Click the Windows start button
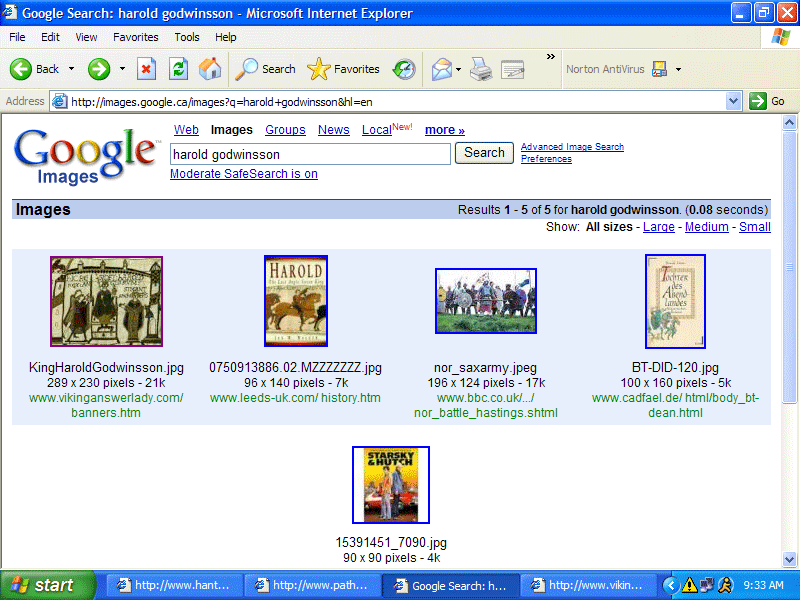Image resolution: width=800 pixels, height=600 pixels. click(47, 585)
